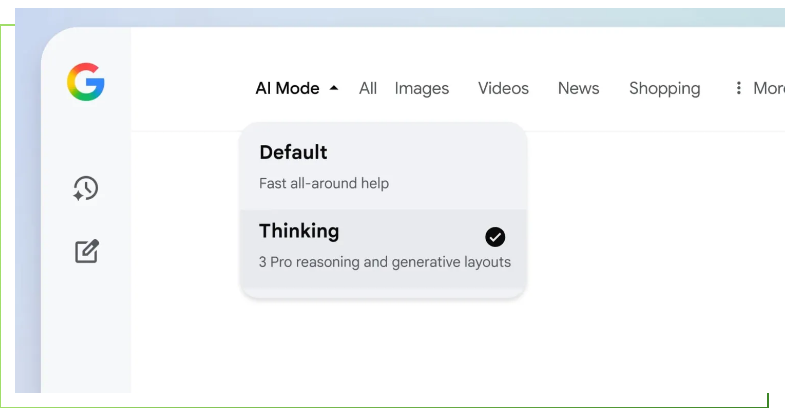The height and width of the screenshot is (408, 800).
Task: Select the Default mode option
Action: click(383, 167)
